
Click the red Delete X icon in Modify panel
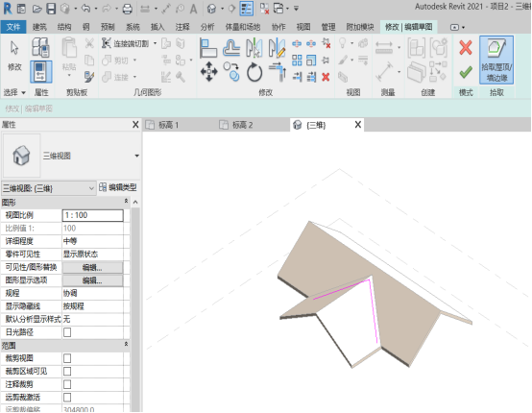326,77
